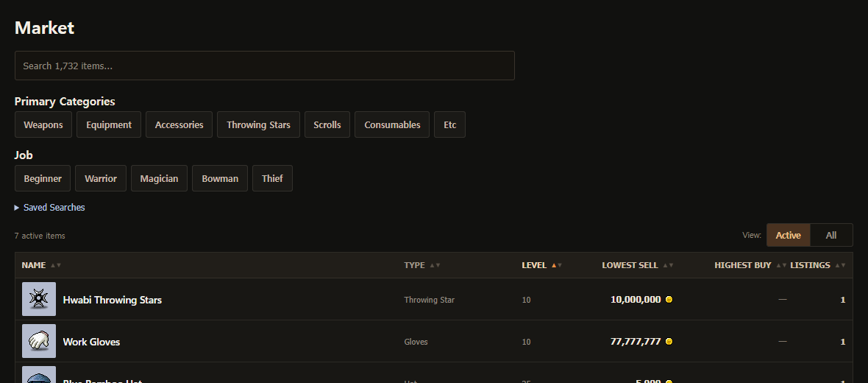The width and height of the screenshot is (868, 383).
Task: Filter by Accessories category
Action: click(x=179, y=124)
